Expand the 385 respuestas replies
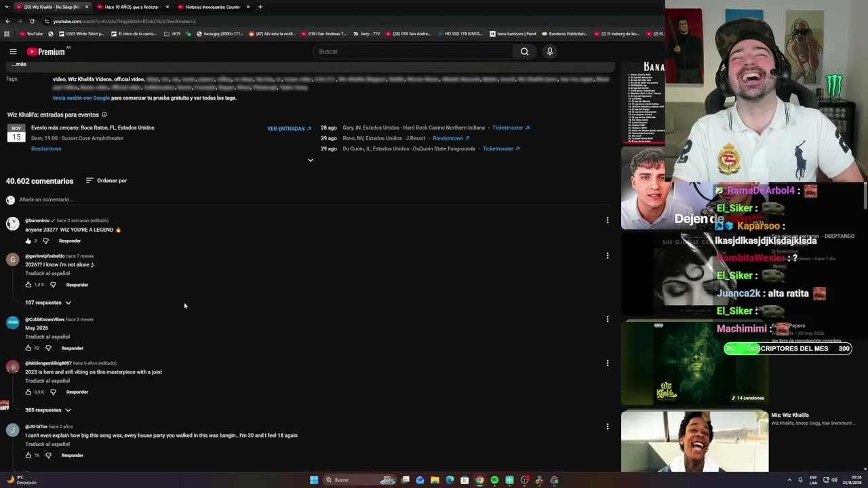Screen dimensions: 868x488 tap(48, 410)
